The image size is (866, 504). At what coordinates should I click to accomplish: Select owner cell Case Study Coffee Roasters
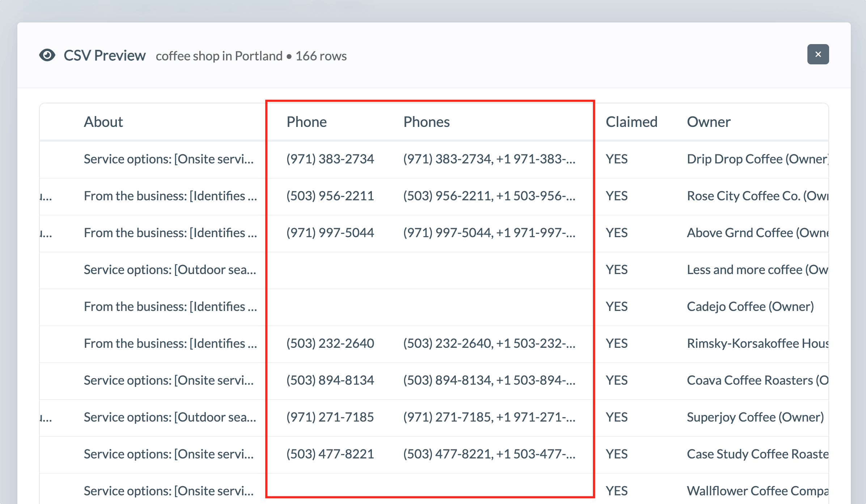[x=757, y=454]
